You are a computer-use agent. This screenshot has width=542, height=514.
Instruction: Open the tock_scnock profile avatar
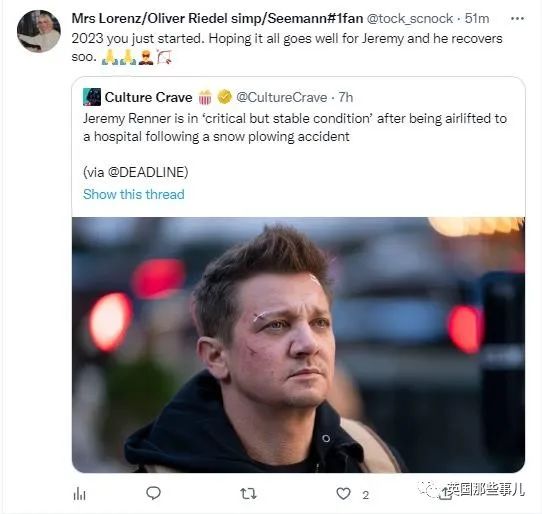pyautogui.click(x=39, y=31)
